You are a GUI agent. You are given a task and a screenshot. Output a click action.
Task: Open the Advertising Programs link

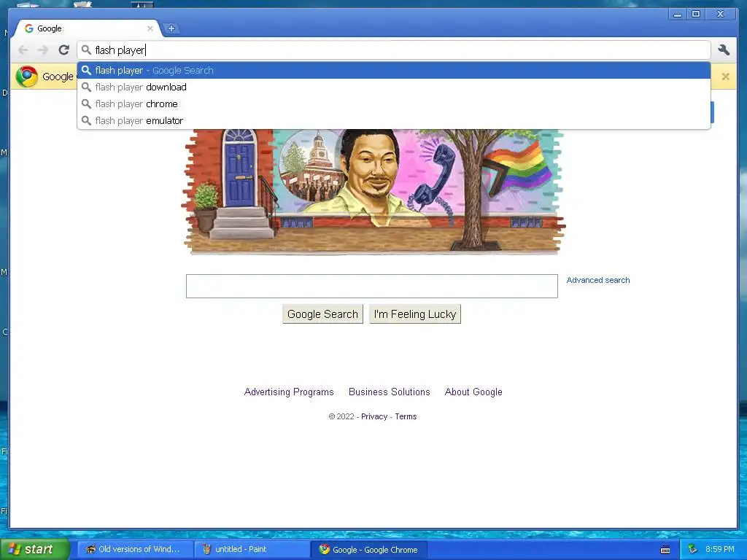tap(289, 392)
